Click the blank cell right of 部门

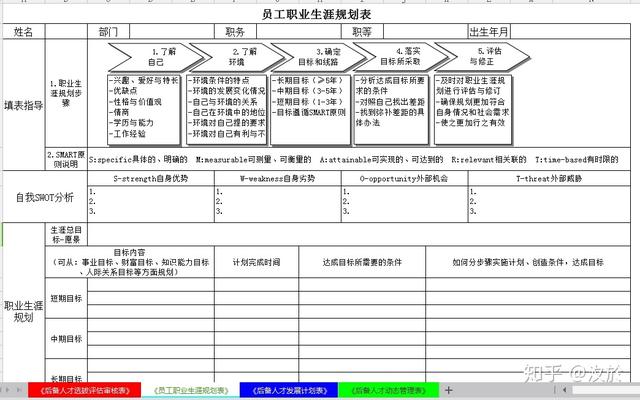click(x=172, y=31)
